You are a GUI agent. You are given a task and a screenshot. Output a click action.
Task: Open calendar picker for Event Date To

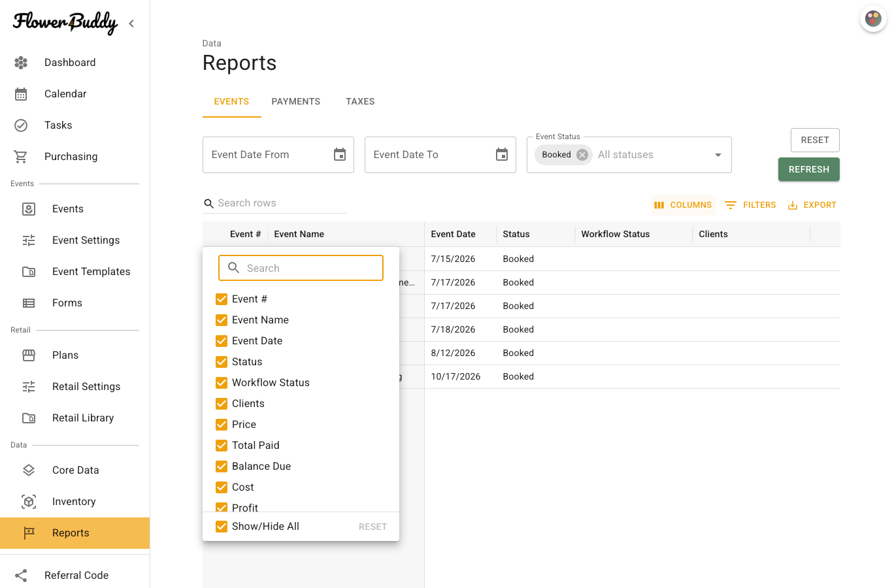[502, 155]
